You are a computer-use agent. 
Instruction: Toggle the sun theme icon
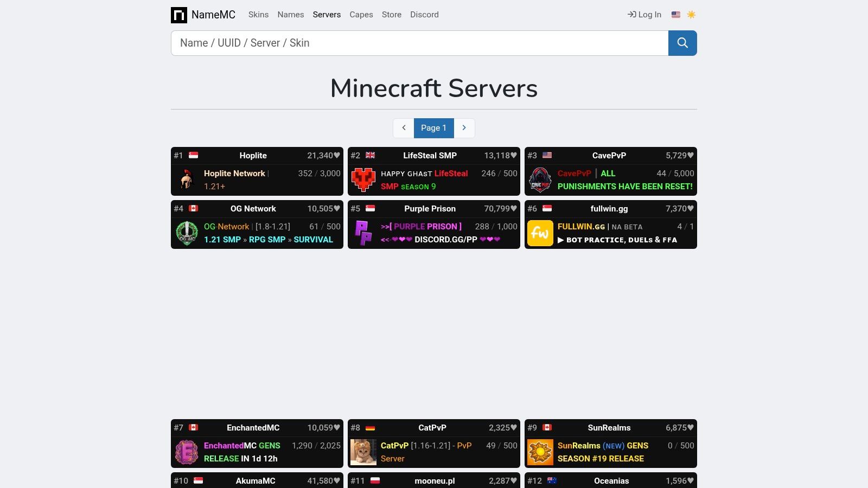pyautogui.click(x=691, y=15)
